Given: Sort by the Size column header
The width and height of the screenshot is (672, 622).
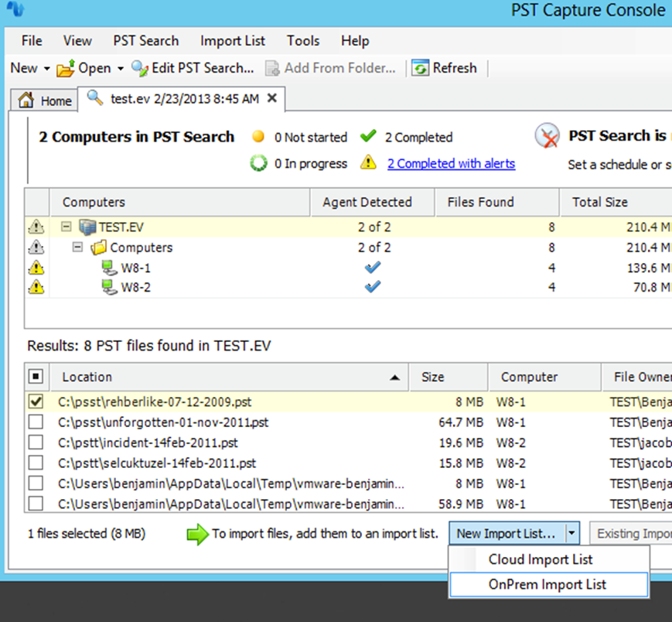Looking at the screenshot, I should click(x=449, y=377).
